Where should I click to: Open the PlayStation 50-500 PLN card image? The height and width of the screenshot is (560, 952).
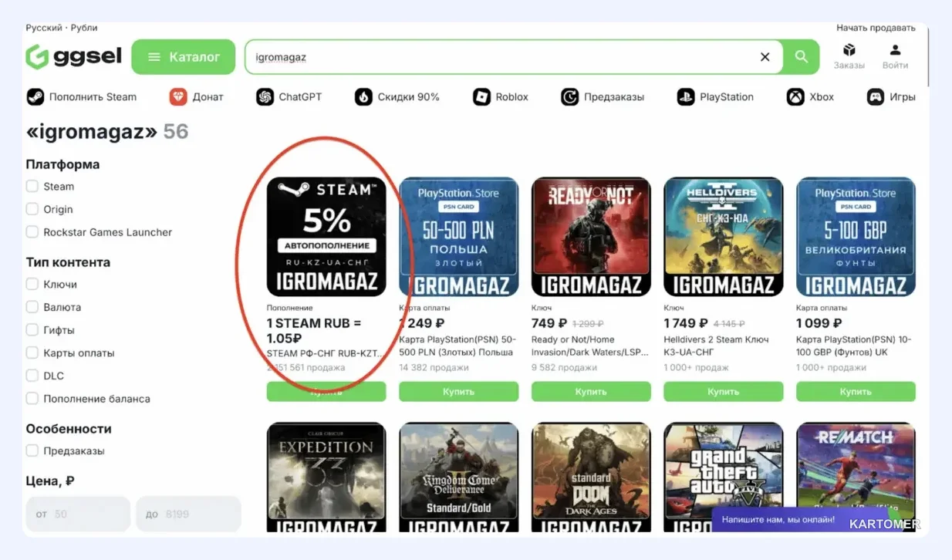(459, 237)
